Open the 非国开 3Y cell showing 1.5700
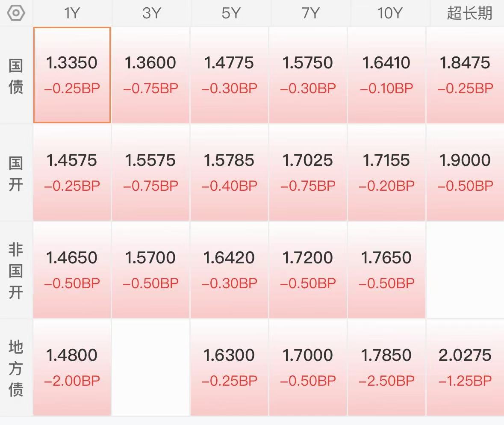Screen dimensions: 504x425 click(150, 270)
